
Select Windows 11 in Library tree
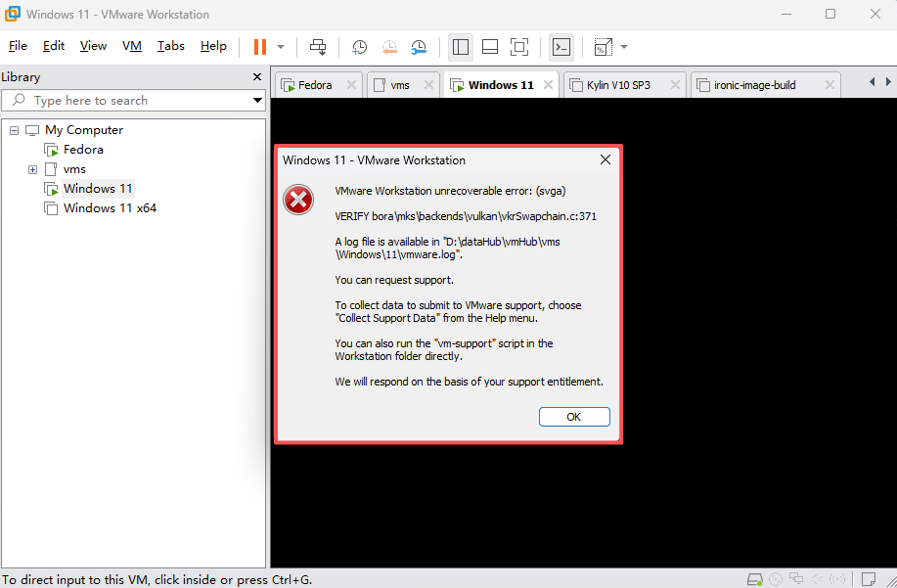coord(98,188)
